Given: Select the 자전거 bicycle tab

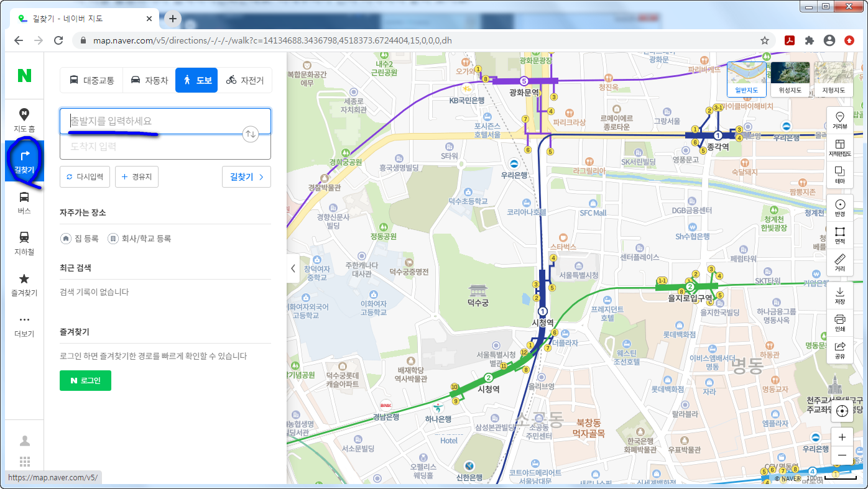Looking at the screenshot, I should tap(244, 80).
